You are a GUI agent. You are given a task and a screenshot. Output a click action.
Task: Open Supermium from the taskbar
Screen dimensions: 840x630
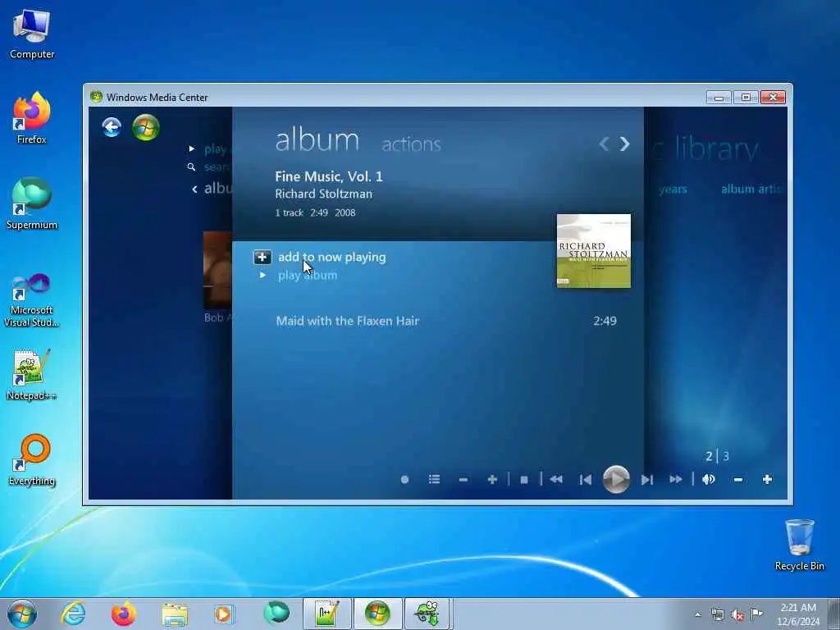coord(276,614)
